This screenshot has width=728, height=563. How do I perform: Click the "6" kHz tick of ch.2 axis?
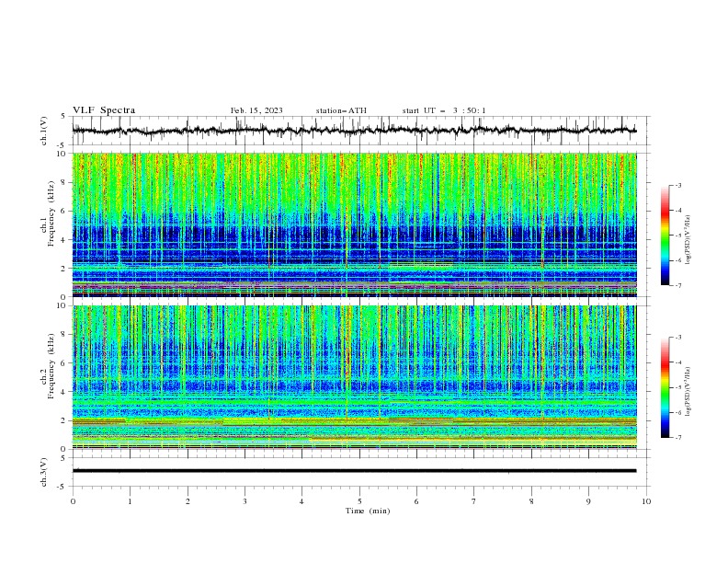[64, 363]
